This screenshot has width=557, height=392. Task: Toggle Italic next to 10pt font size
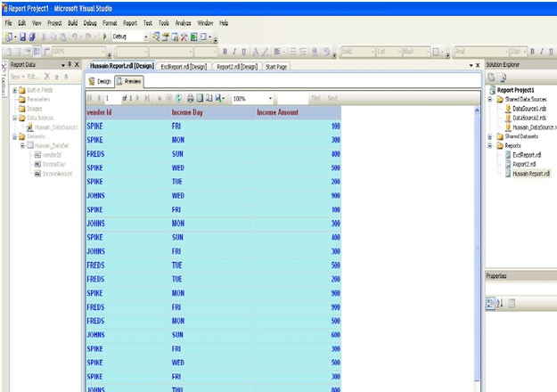click(541, 52)
